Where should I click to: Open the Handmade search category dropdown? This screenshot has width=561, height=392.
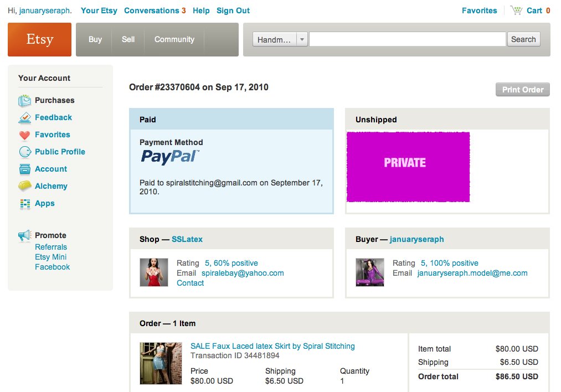[x=280, y=39]
